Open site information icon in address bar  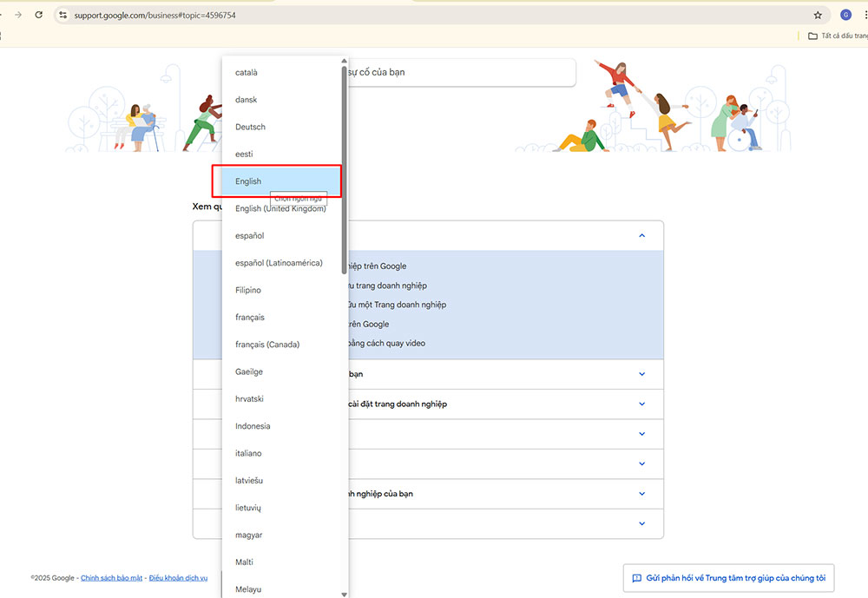coord(63,15)
